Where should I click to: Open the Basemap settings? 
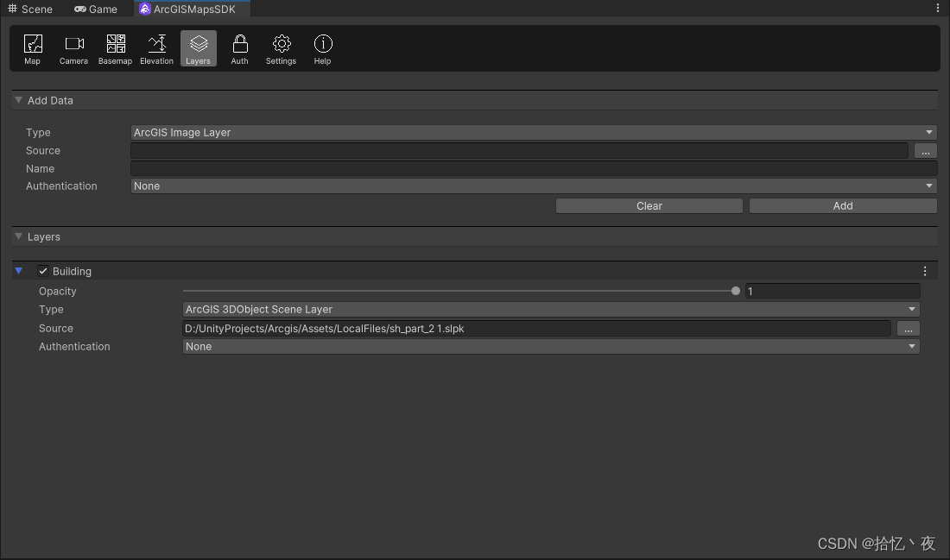click(x=115, y=48)
